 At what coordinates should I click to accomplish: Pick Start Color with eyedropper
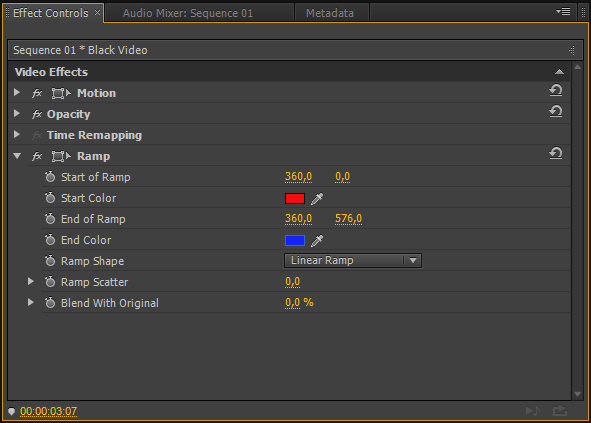click(x=317, y=199)
